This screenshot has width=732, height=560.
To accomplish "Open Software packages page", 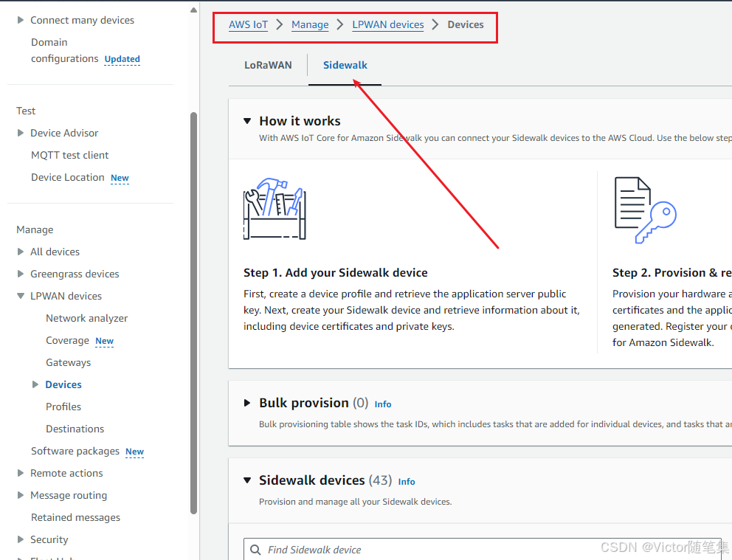I will [75, 451].
